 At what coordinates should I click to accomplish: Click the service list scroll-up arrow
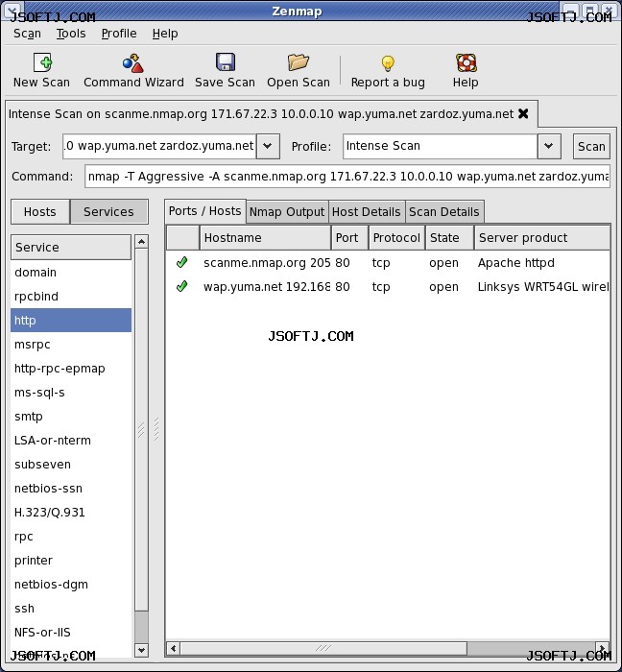coord(141,242)
